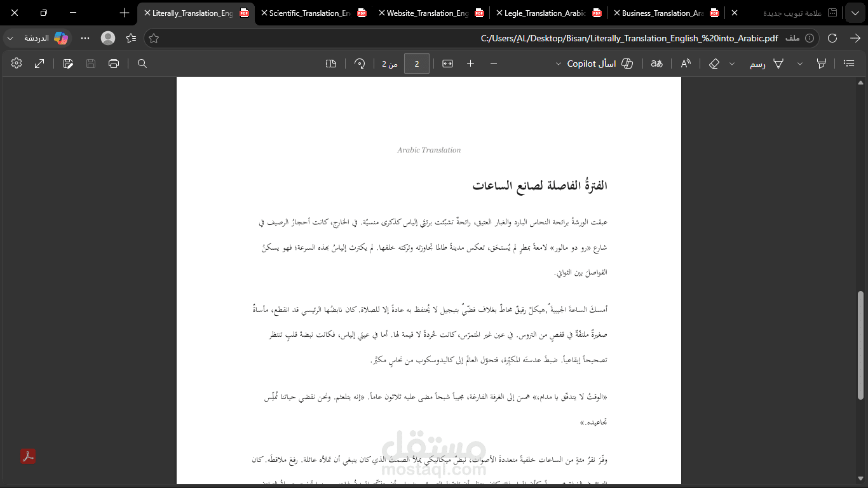Expand the Highlight color options chevron
The image size is (868, 488).
[800, 64]
